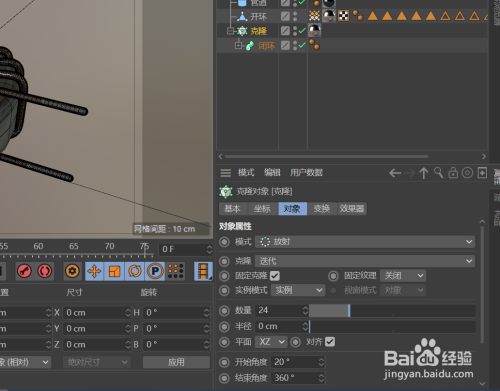Click the timeline marker at frame 75
Image resolution: width=500 pixels, height=391 pixels.
pyautogui.click(x=145, y=249)
